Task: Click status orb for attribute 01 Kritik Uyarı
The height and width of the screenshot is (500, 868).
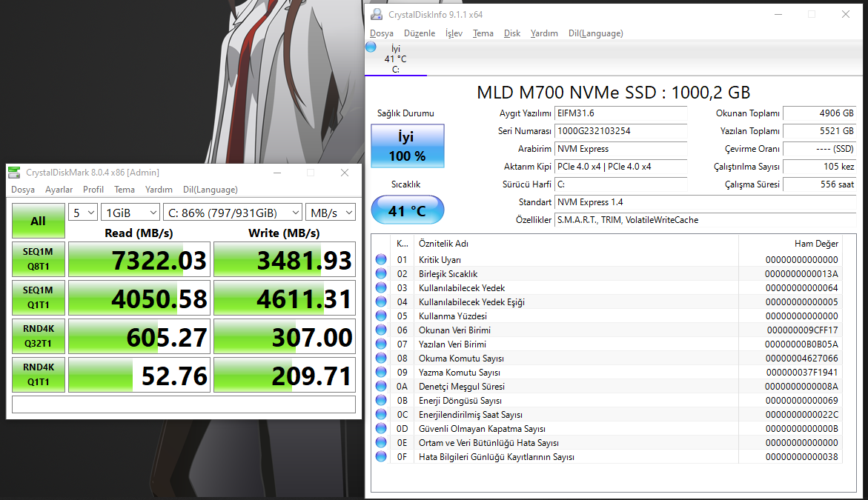Action: point(381,259)
